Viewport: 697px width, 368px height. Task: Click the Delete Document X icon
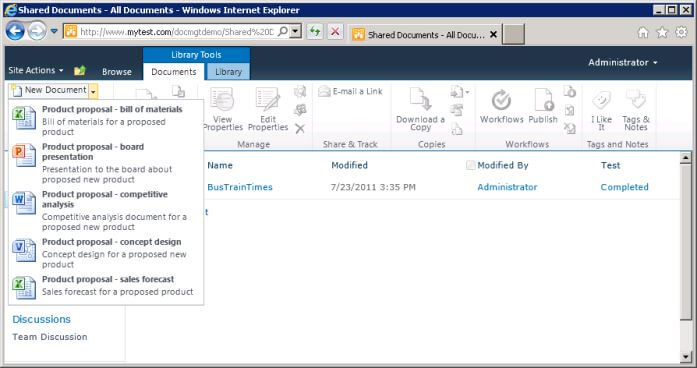(300, 128)
